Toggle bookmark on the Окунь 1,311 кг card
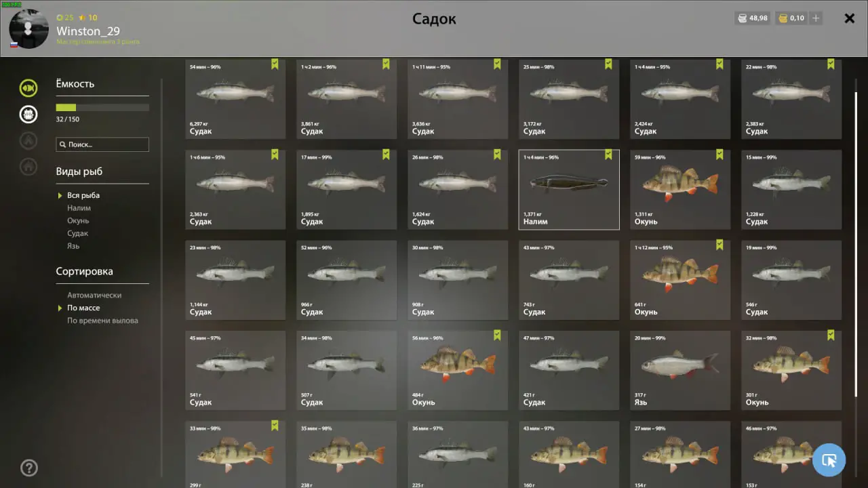 click(x=719, y=155)
